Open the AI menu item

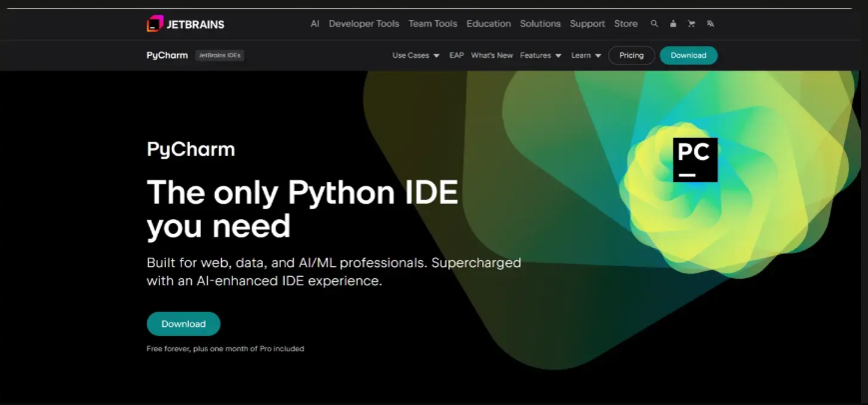pyautogui.click(x=315, y=23)
